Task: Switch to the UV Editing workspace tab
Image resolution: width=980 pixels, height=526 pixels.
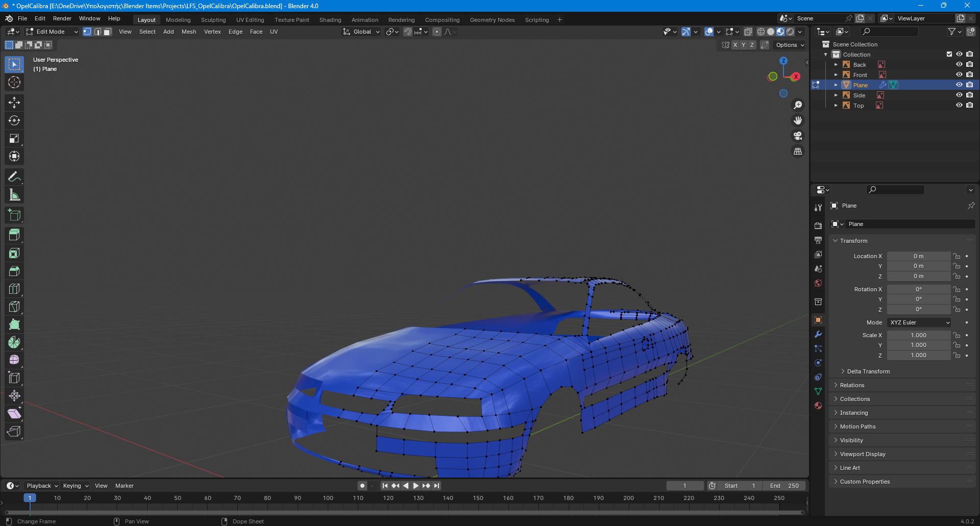Action: [250, 20]
